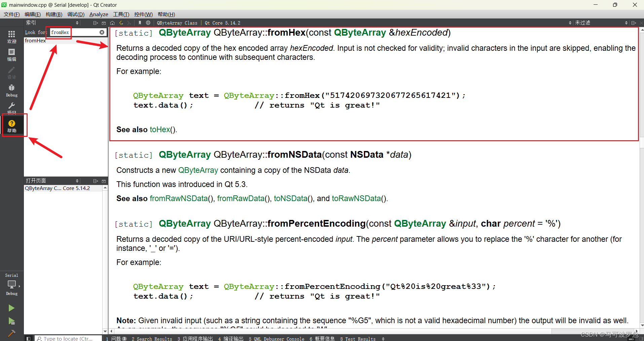Navigate back with the yellow arrow

pyautogui.click(x=121, y=23)
